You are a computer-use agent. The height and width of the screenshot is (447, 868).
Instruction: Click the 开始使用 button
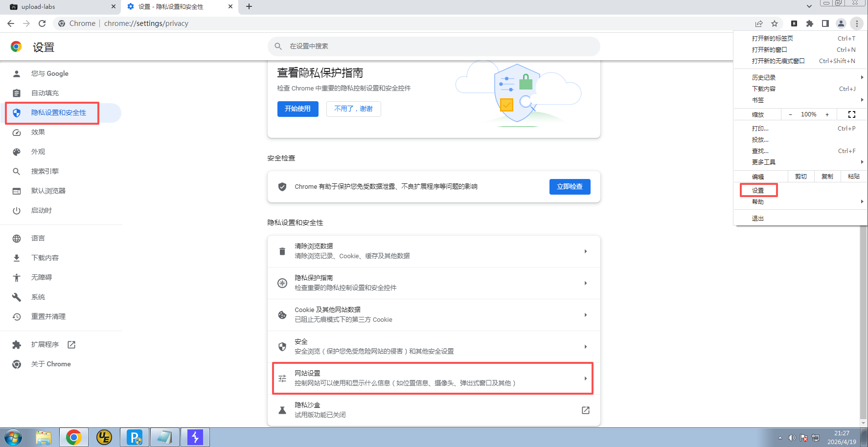[297, 109]
